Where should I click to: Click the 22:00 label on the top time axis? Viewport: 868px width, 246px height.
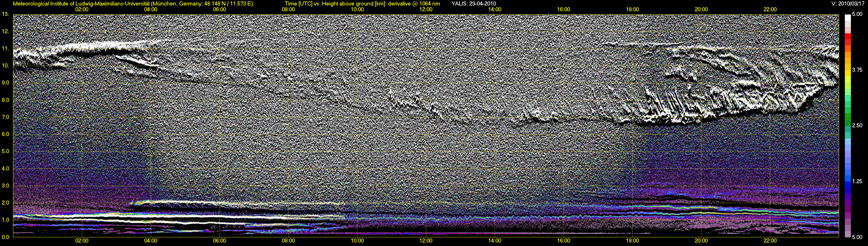(x=770, y=10)
